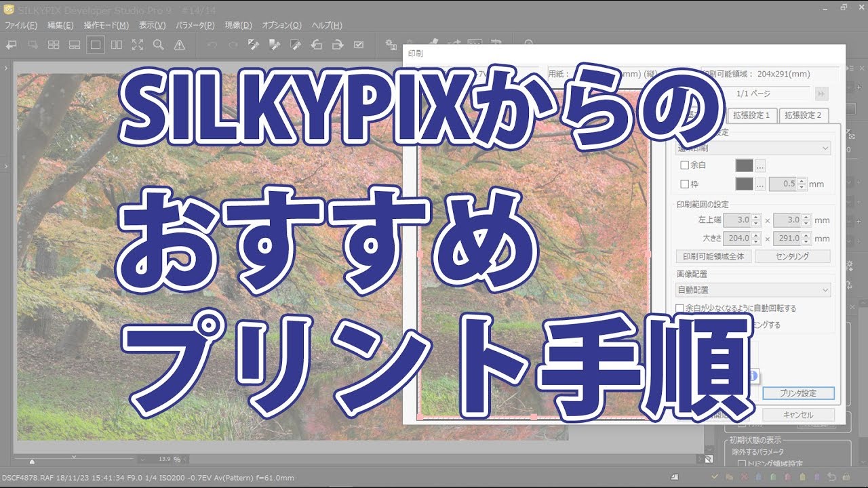Open the パラメータ(P) menu
The image size is (868, 488).
[195, 25]
